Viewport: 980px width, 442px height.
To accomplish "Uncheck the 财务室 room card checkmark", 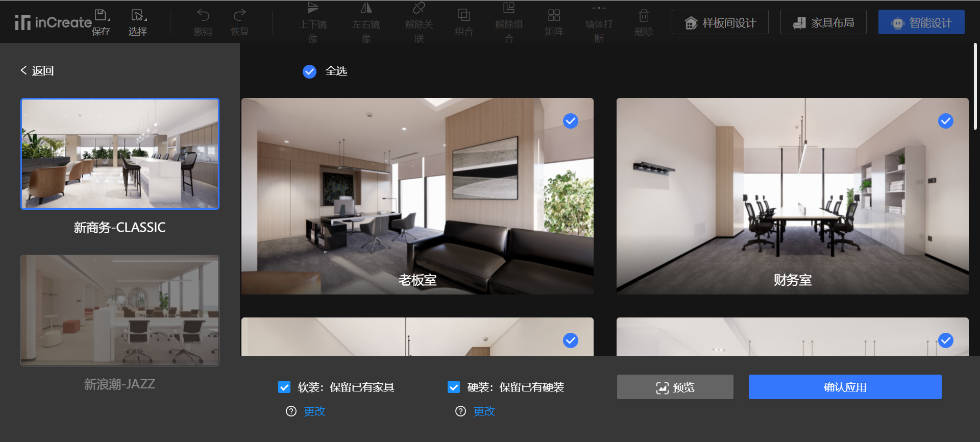I will pyautogui.click(x=946, y=121).
